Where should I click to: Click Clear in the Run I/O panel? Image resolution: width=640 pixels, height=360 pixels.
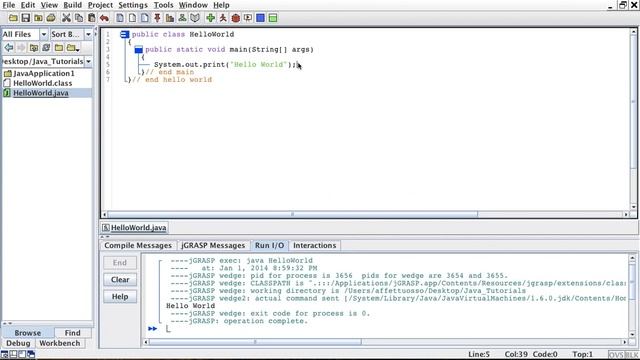[x=120, y=280]
